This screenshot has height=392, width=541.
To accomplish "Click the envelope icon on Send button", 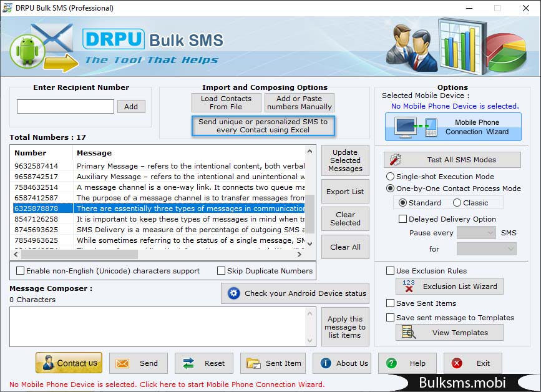I will tap(122, 363).
